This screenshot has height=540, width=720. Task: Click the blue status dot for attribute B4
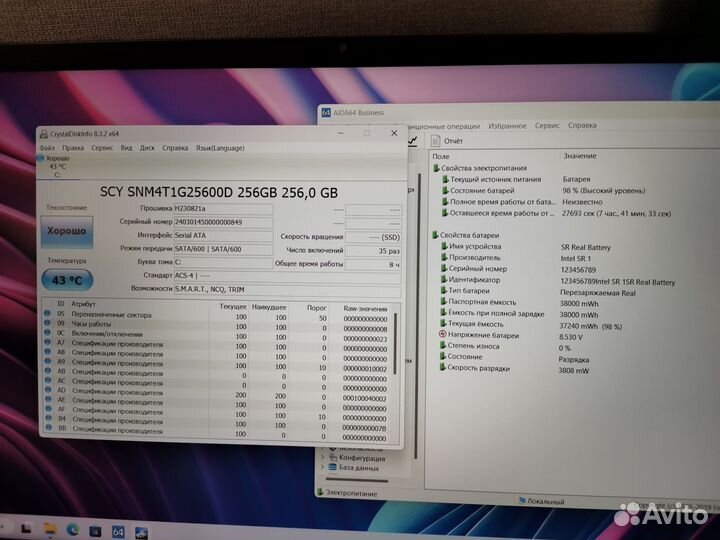pyautogui.click(x=48, y=418)
